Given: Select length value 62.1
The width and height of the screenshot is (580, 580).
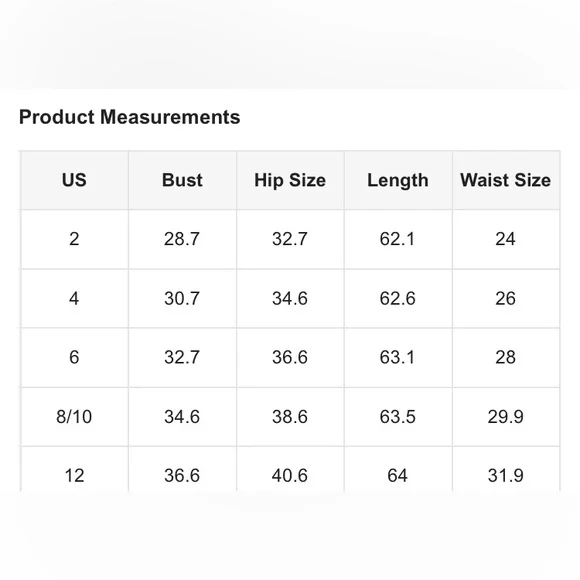Looking at the screenshot, I should click(x=398, y=239).
